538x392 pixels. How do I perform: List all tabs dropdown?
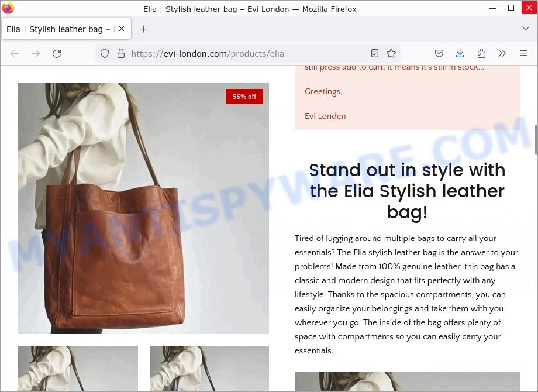point(526,29)
